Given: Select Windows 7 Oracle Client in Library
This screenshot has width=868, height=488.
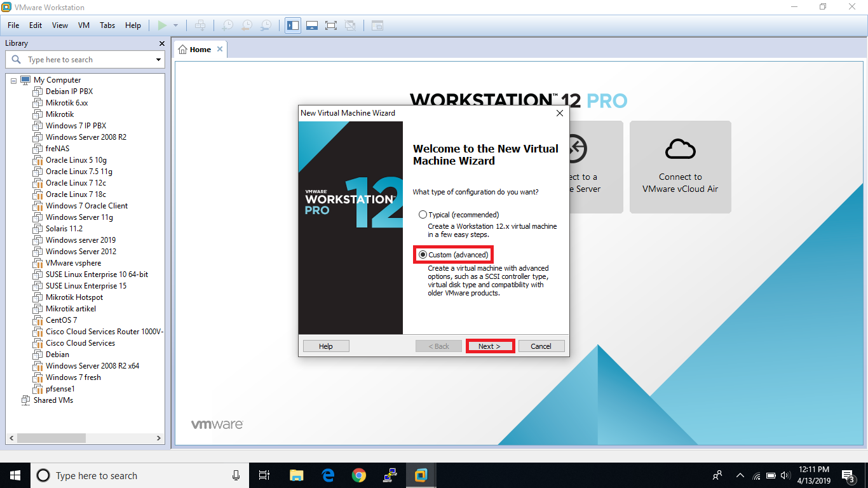Looking at the screenshot, I should (x=86, y=206).
